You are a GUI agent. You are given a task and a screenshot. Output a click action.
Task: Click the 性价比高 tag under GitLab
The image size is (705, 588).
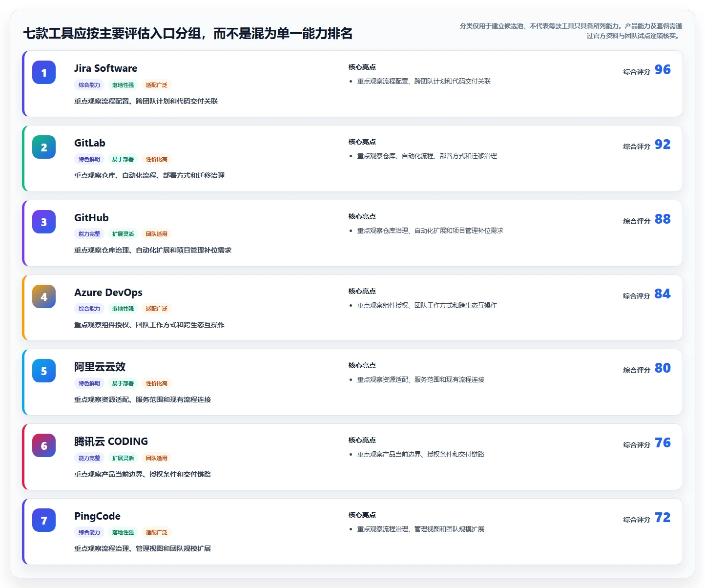tap(157, 159)
